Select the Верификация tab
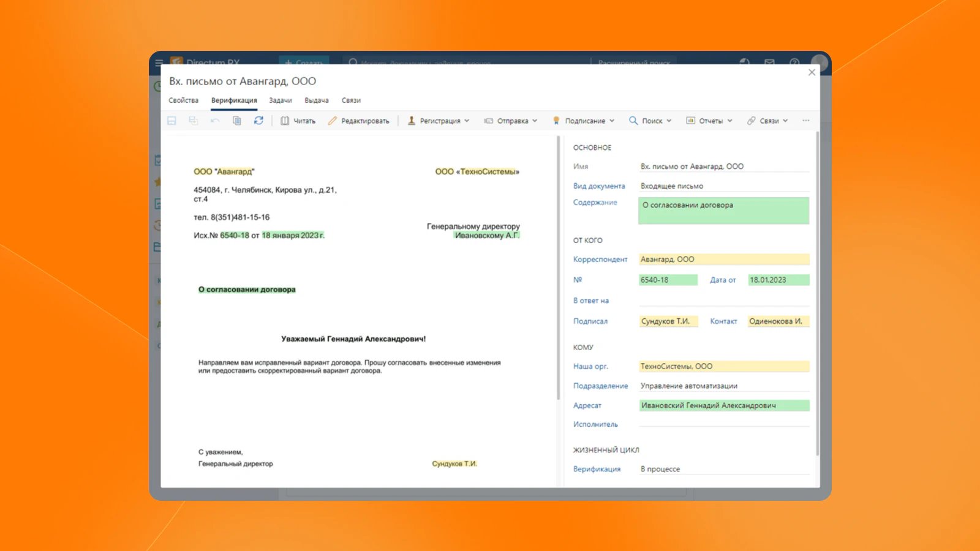The width and height of the screenshot is (980, 551). pyautogui.click(x=234, y=100)
